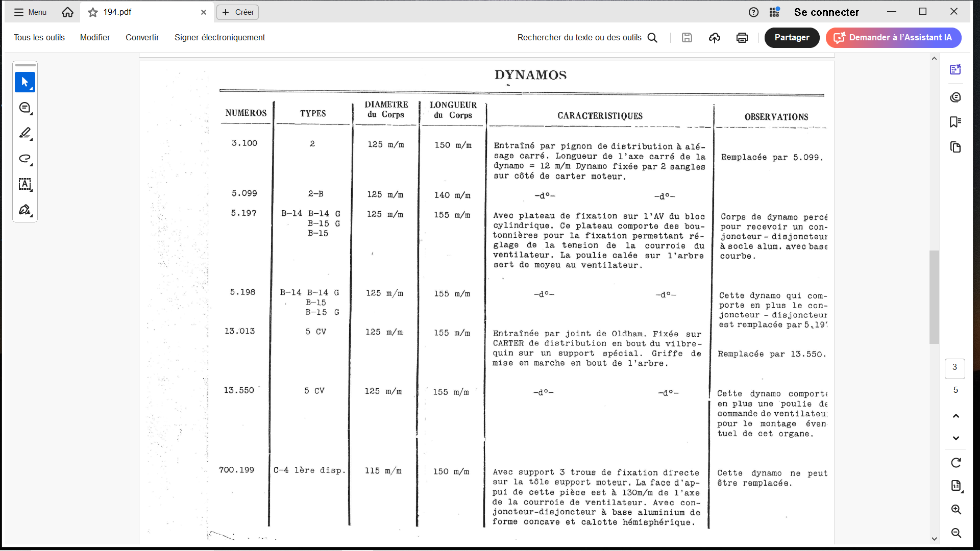Viewport: 980px width, 551px height.
Task: Switch to Tous les outils
Action: tap(39, 38)
